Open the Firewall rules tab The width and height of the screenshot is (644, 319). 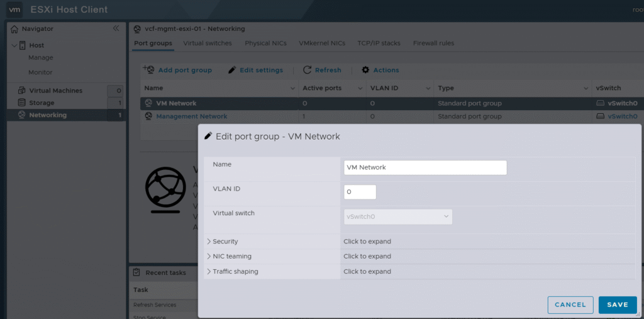433,43
